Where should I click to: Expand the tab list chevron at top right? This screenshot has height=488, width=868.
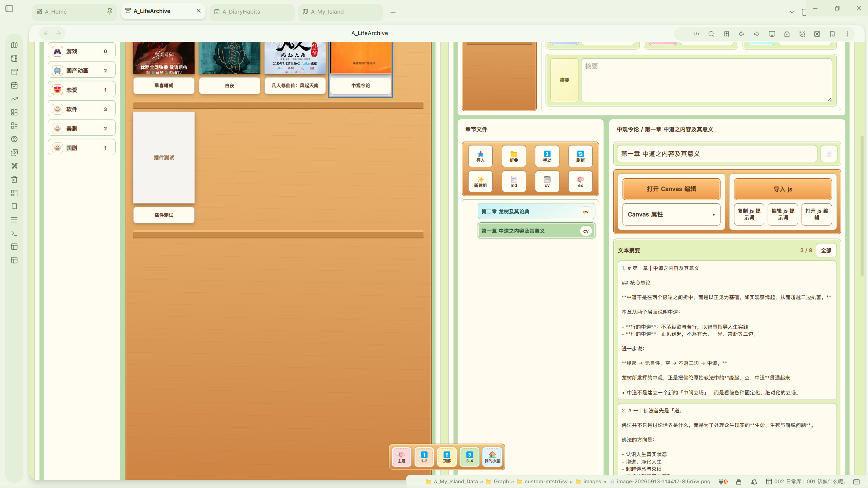[x=792, y=12]
